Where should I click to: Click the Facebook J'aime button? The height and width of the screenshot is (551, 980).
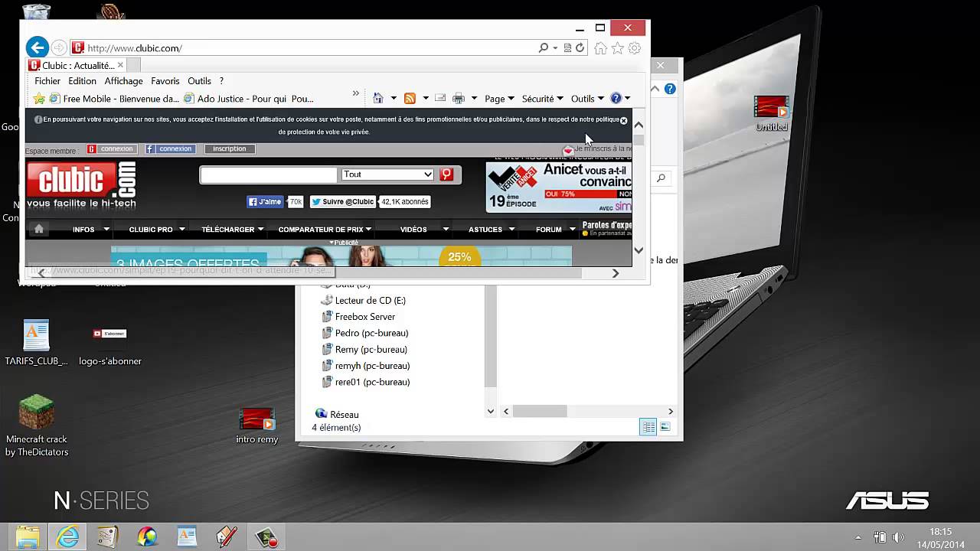tap(265, 202)
